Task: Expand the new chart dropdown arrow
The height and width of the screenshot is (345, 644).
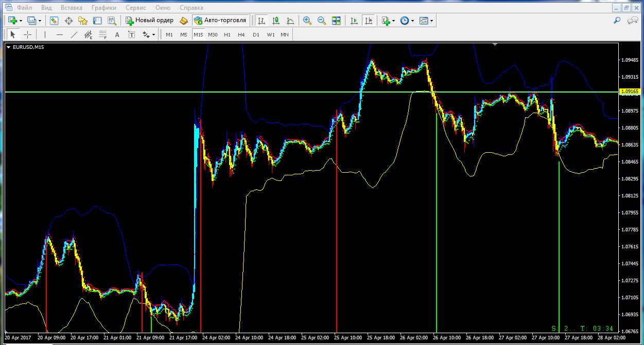Action: (x=21, y=21)
